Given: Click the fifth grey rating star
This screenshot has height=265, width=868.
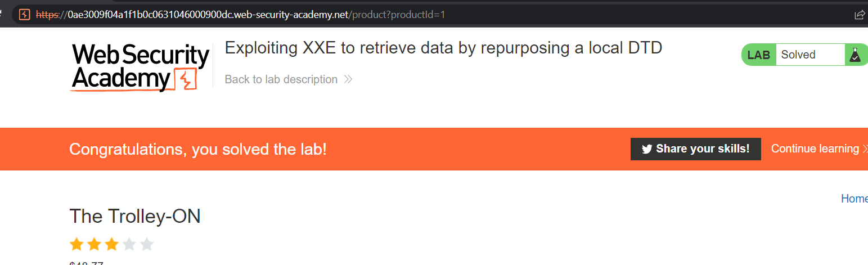Looking at the screenshot, I should tap(147, 244).
